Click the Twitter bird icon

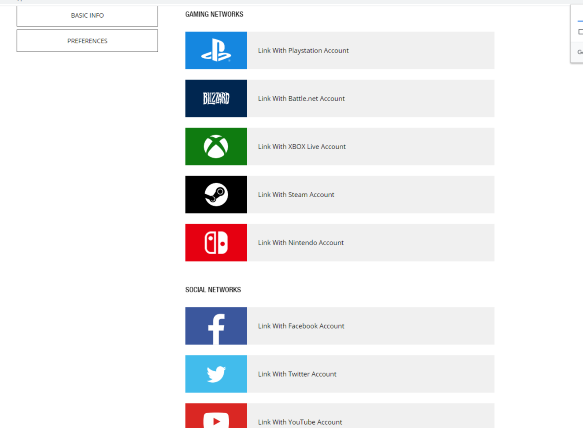[216, 374]
